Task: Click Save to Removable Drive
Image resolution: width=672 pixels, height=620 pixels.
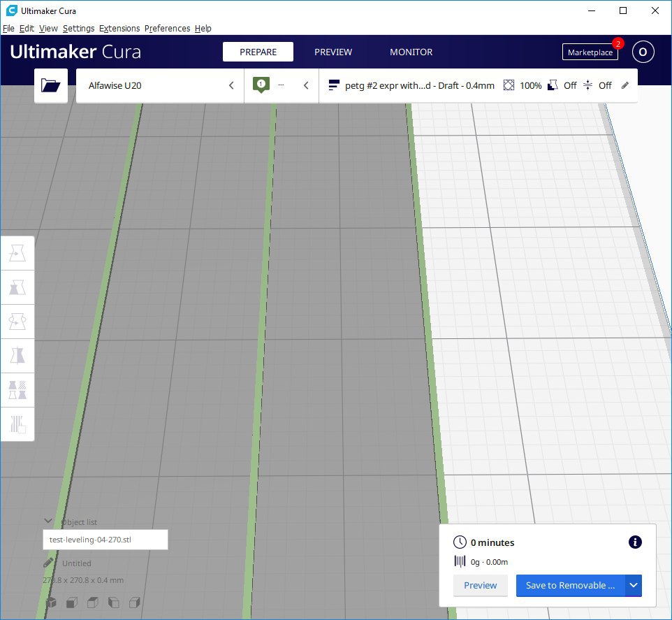Action: (571, 585)
